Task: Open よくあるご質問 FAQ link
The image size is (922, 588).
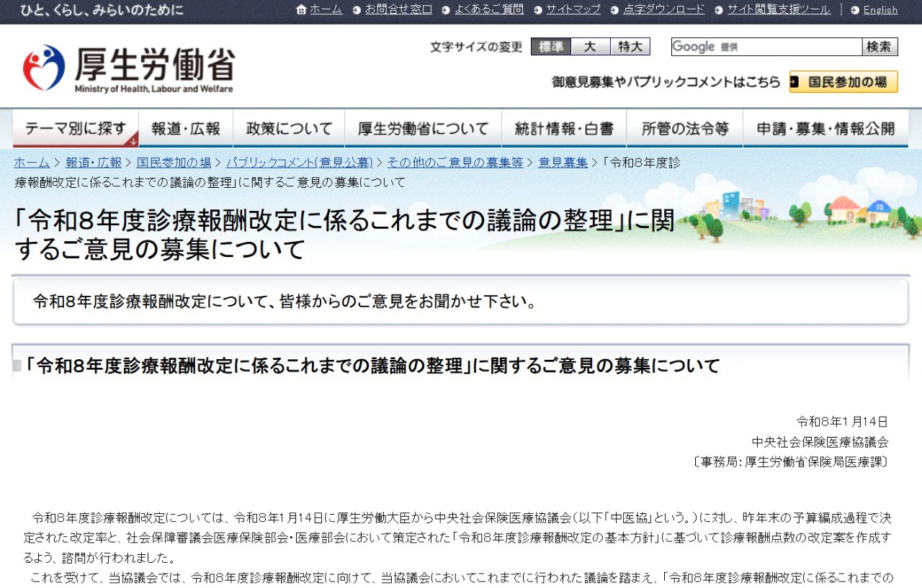Action: 489,10
